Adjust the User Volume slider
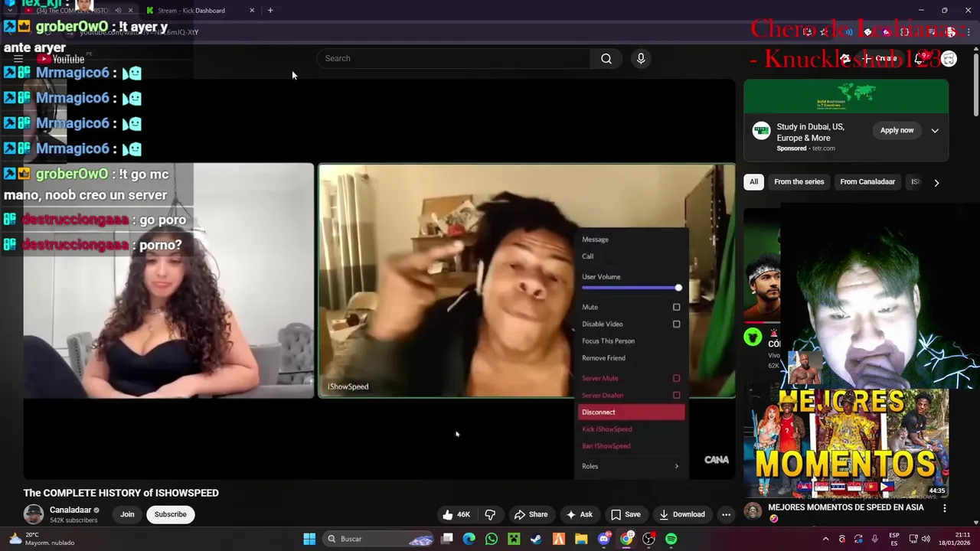The width and height of the screenshot is (980, 551). [631, 288]
